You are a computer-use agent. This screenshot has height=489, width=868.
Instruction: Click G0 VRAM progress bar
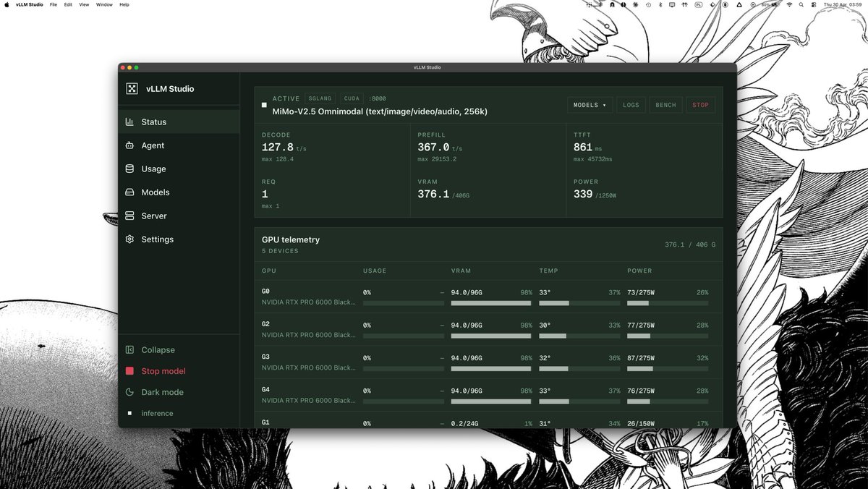(x=491, y=303)
